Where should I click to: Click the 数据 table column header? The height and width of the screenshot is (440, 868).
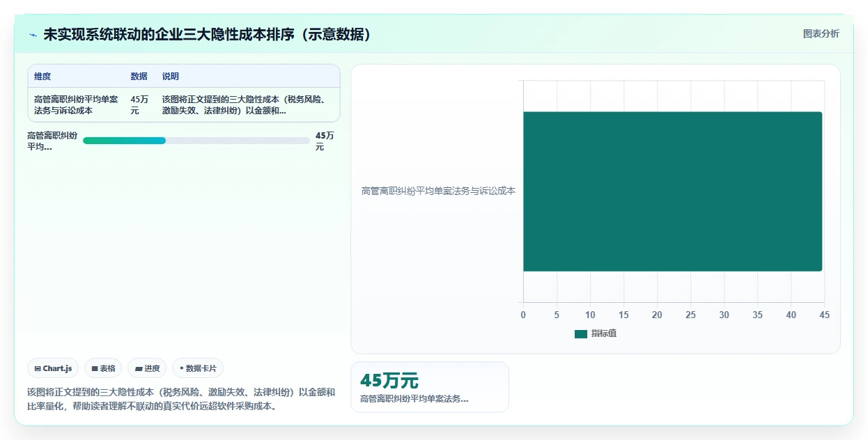[x=139, y=77]
